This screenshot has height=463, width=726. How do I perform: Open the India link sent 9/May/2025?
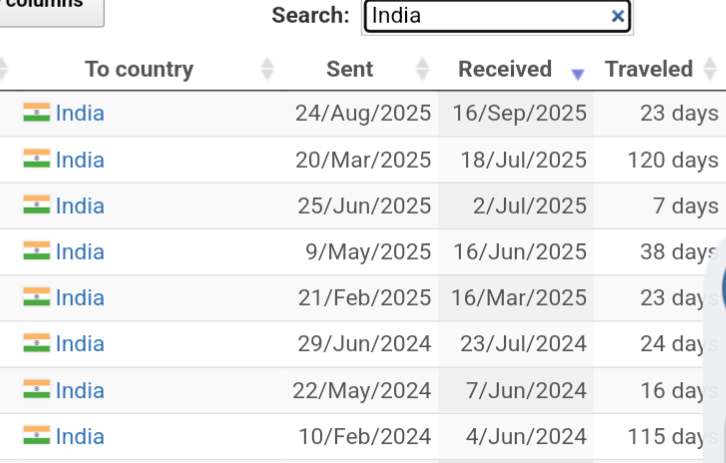pyautogui.click(x=80, y=251)
